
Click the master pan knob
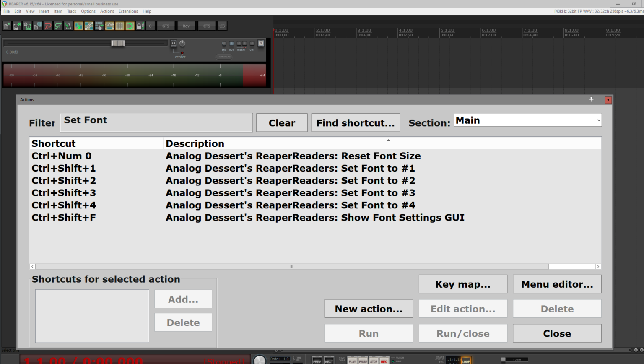[182, 44]
